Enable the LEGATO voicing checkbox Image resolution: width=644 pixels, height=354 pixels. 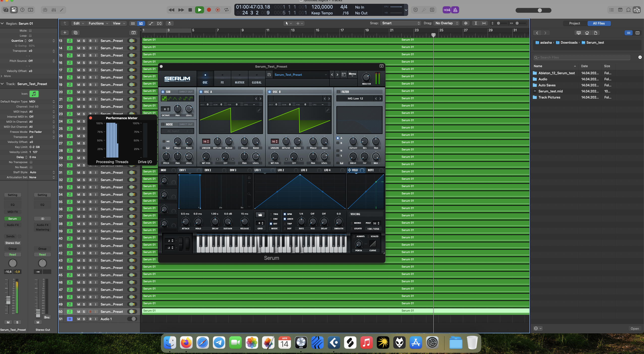(352, 229)
